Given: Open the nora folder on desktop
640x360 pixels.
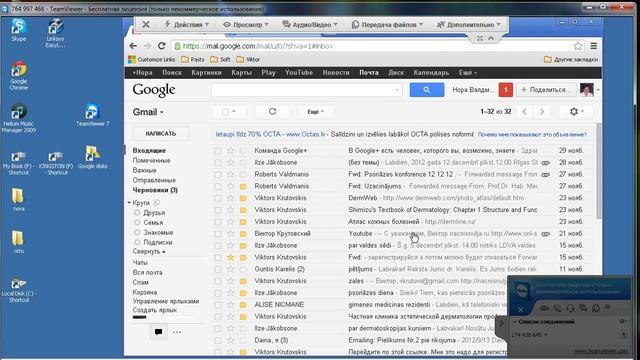Looking at the screenshot, I should point(18,200).
